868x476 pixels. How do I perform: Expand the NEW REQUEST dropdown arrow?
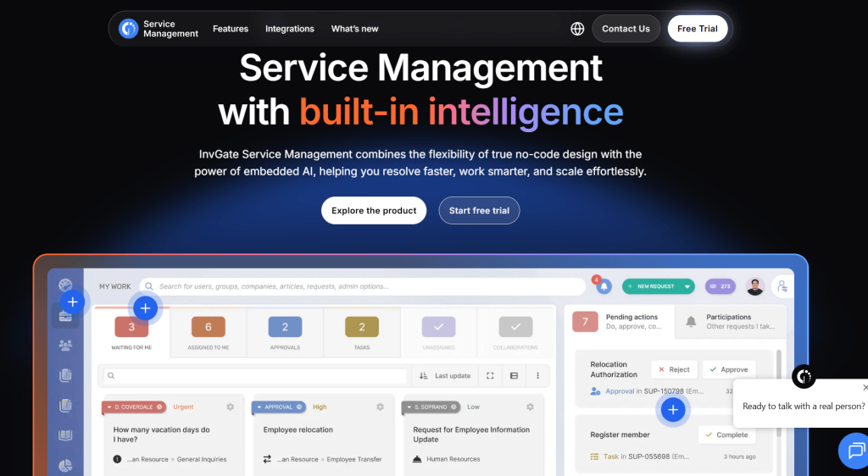(687, 286)
